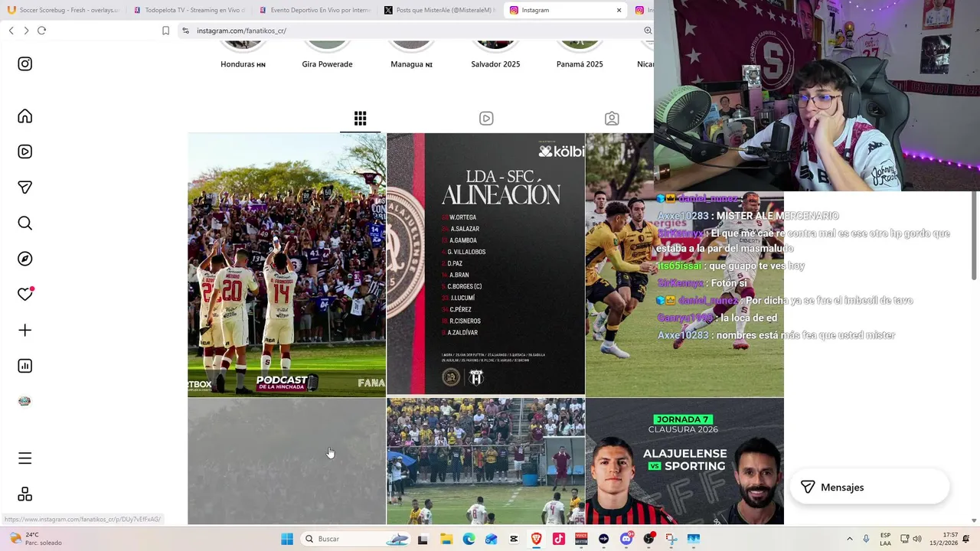980x551 pixels.
Task: Open the More hamburger menu
Action: (x=25, y=458)
